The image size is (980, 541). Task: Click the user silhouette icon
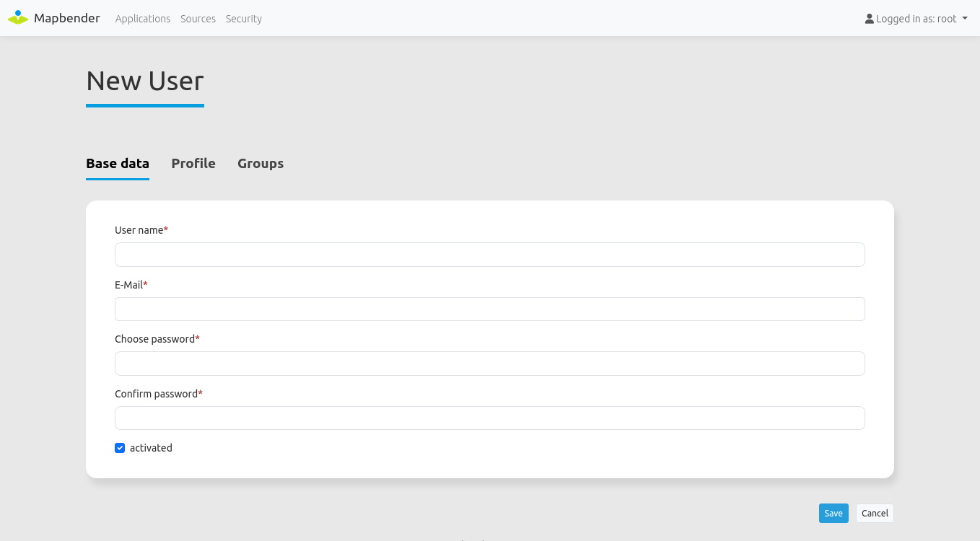[x=869, y=19]
